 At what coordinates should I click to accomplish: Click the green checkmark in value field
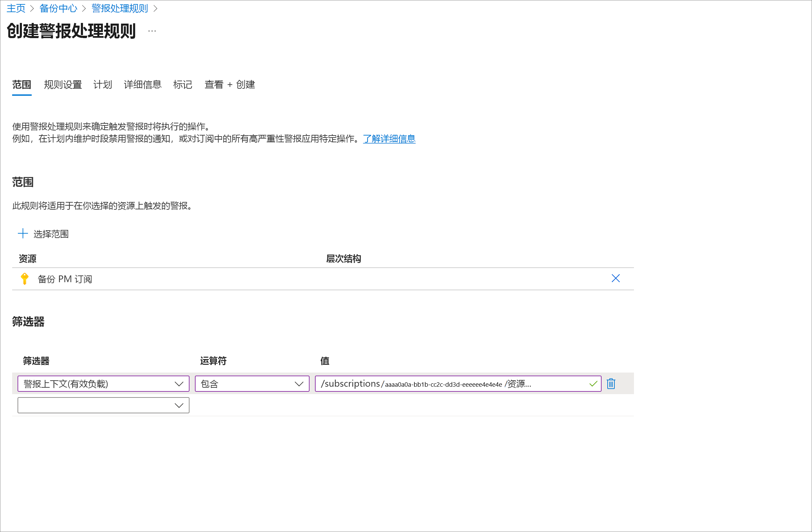point(593,384)
